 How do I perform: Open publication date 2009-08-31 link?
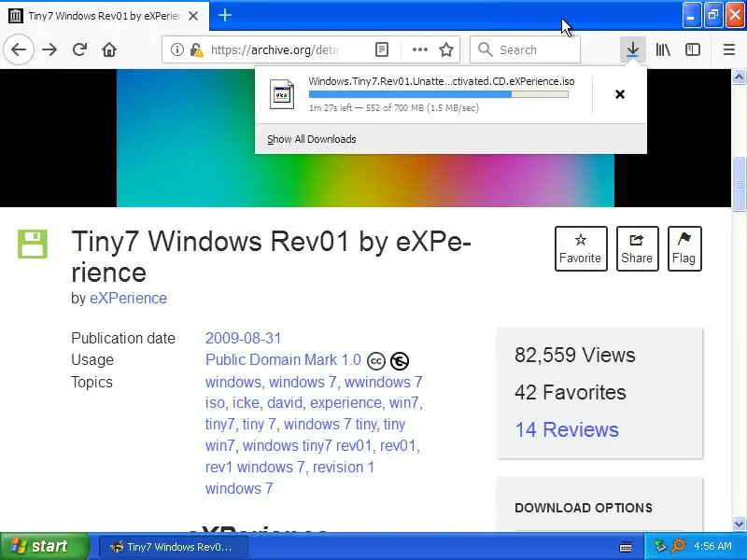coord(243,338)
